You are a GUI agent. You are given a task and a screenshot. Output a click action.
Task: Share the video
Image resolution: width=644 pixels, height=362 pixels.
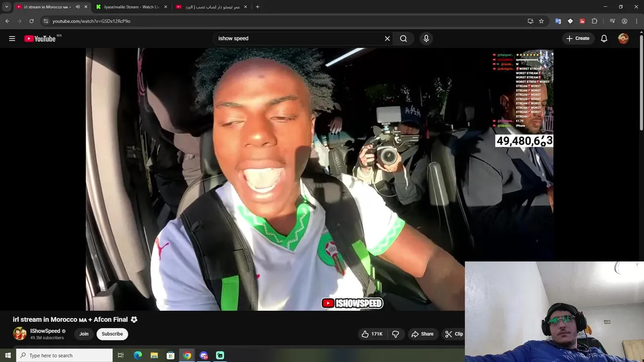422,334
